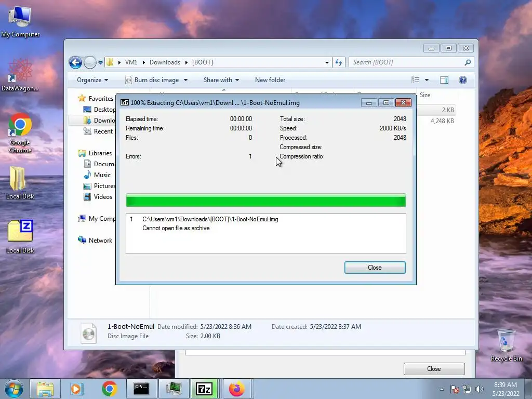Viewport: 532px width, 399px height.
Task: Select Libraries in the navigation pane
Action: point(95,153)
